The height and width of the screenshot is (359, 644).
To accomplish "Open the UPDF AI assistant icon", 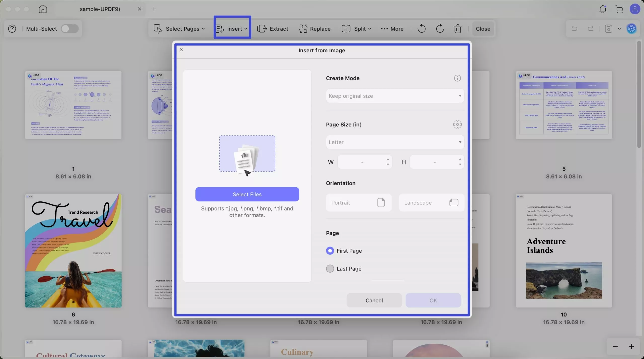I will [x=631, y=29].
